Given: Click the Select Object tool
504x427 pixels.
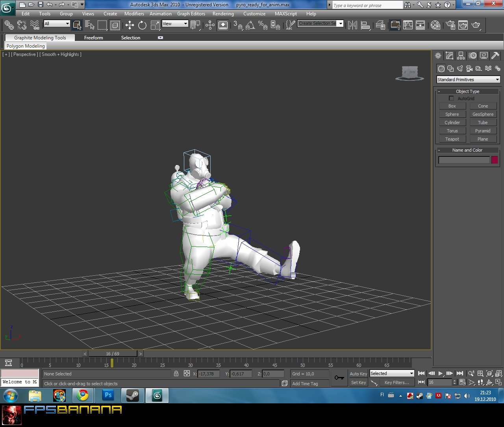Looking at the screenshot, I should click(x=77, y=25).
